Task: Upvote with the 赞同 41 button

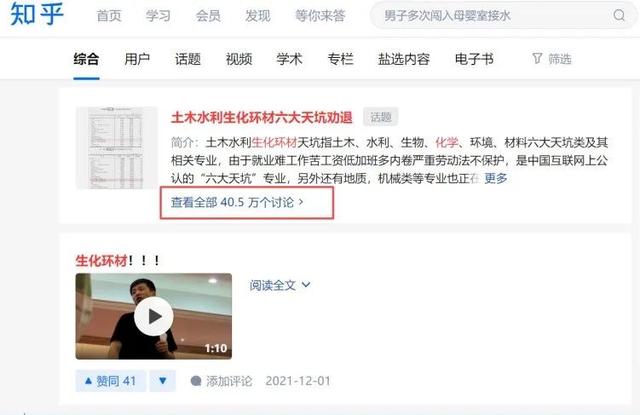Action: (110, 381)
